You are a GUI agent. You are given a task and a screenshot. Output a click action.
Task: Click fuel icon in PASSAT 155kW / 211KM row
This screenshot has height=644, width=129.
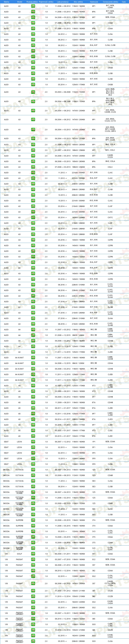tap(33, 591)
